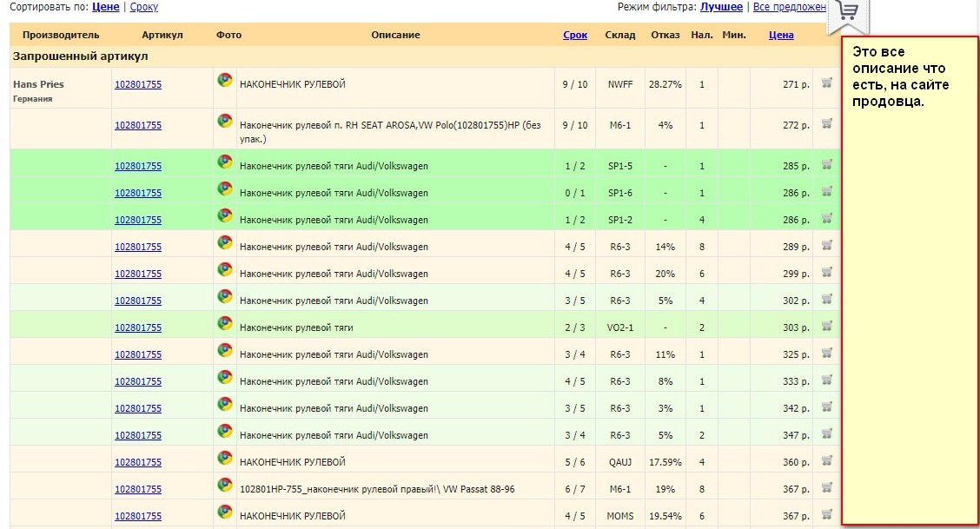Image resolution: width=980 pixels, height=529 pixels.
Task: Select the Лучшее filter mode
Action: pos(721,7)
